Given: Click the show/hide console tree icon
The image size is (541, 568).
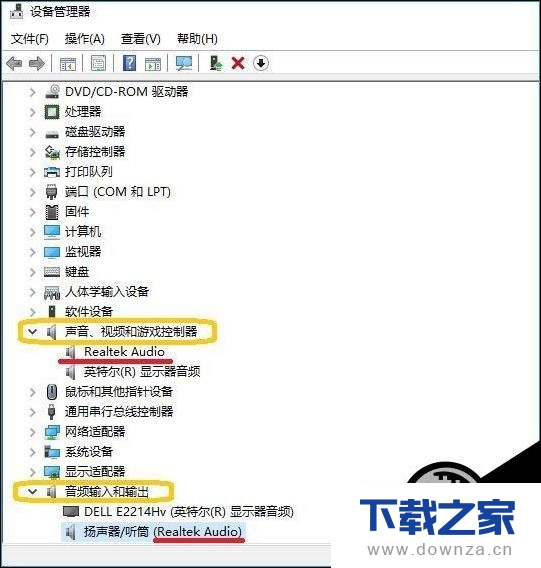Looking at the screenshot, I should click(68, 64).
